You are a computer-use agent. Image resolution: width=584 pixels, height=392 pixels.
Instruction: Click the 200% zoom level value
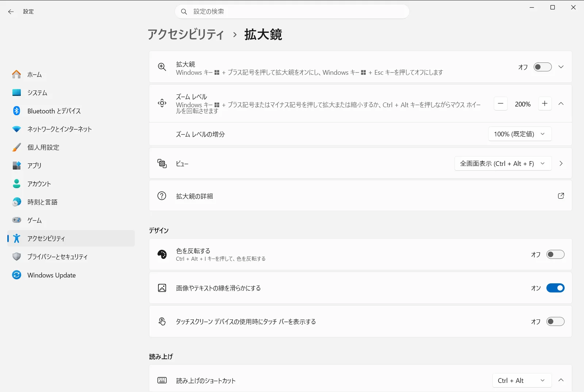tap(523, 104)
